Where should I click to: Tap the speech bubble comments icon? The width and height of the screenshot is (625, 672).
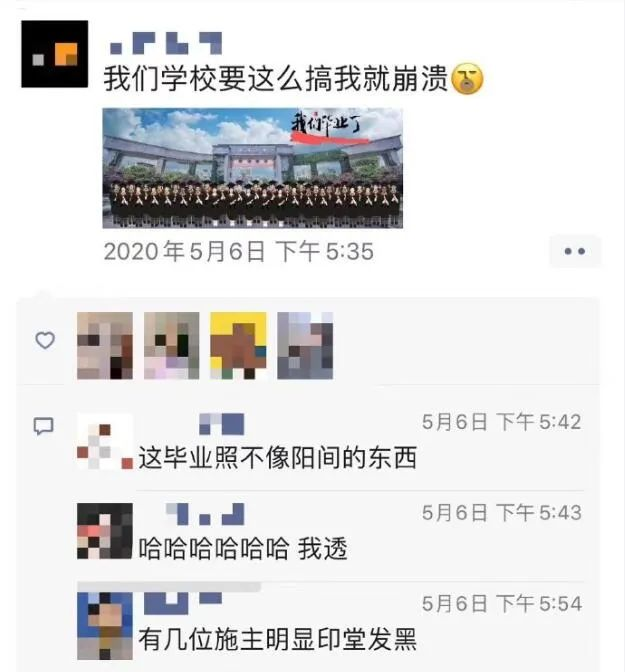point(44,426)
